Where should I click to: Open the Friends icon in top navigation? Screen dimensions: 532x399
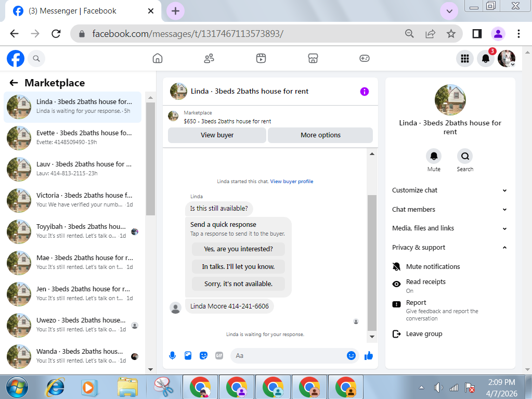pos(209,58)
